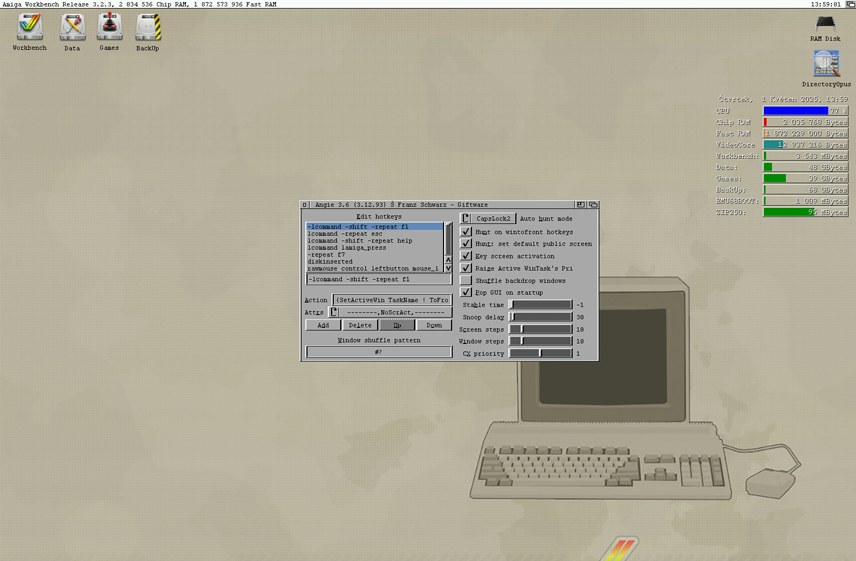The width and height of the screenshot is (856, 561).
Task: Disable Hunt on wintofront hotkeys
Action: point(466,232)
